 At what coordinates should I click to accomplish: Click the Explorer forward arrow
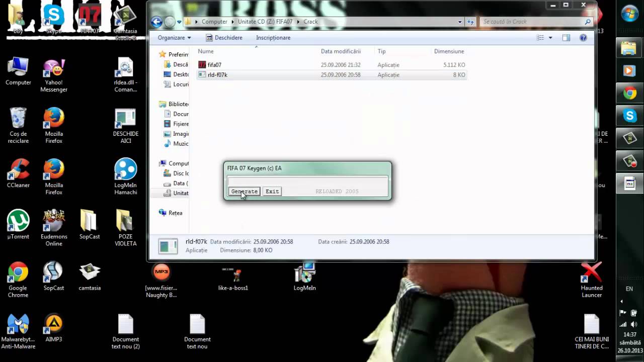[x=170, y=22]
